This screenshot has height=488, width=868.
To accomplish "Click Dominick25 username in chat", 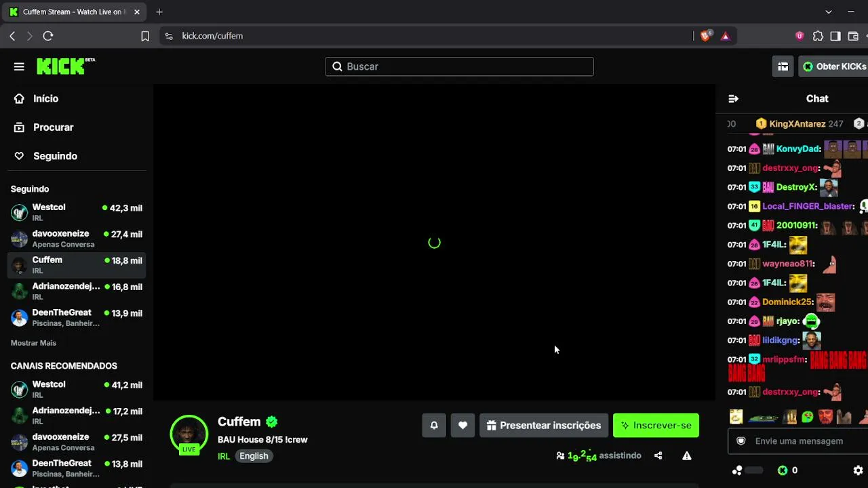I will point(787,302).
